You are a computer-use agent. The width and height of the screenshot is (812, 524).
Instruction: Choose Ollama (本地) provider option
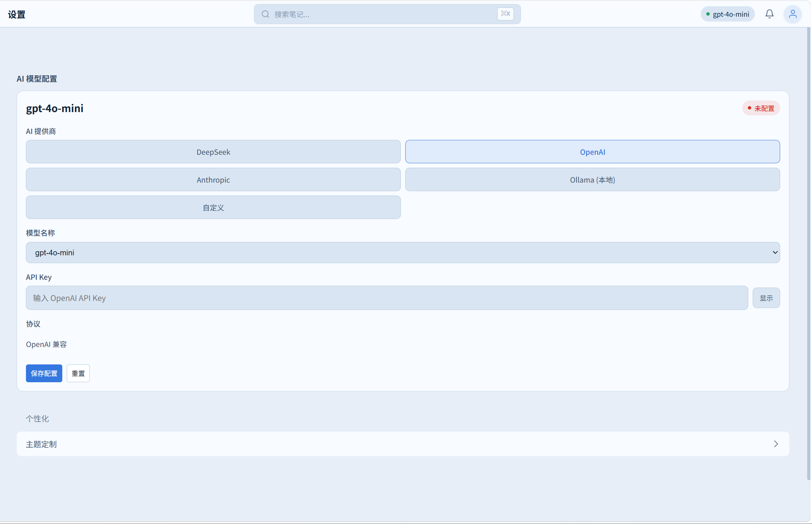click(x=593, y=180)
